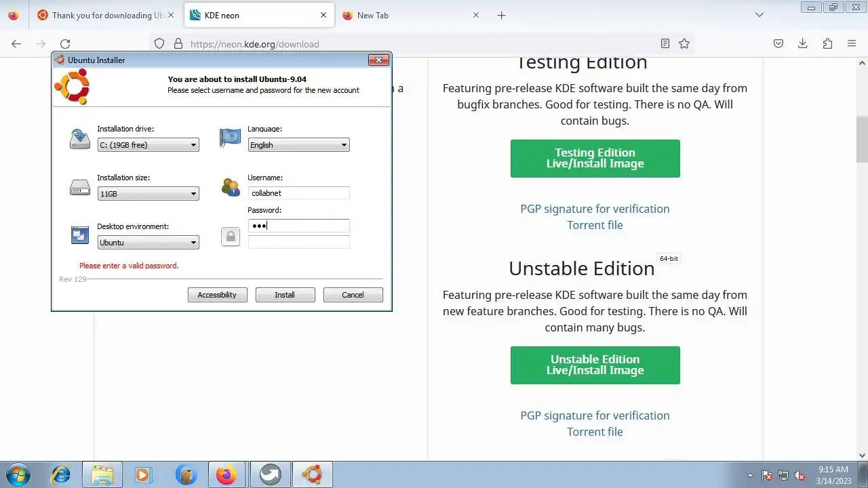Click the address bar URL neon.kde.org/download
Screen dimensions: 868x488
coord(254,44)
